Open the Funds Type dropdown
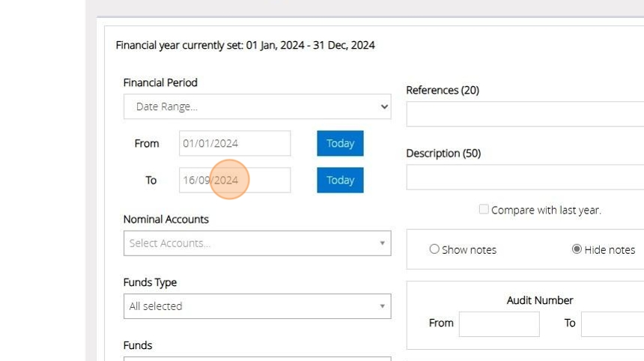The width and height of the screenshot is (644, 361). 257,306
